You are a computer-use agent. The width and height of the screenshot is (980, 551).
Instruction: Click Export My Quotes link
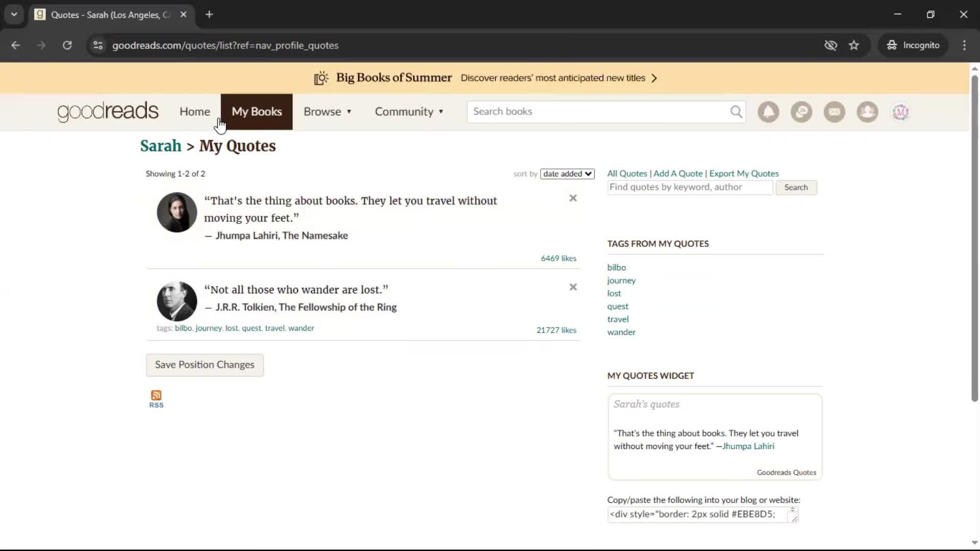[x=744, y=173]
